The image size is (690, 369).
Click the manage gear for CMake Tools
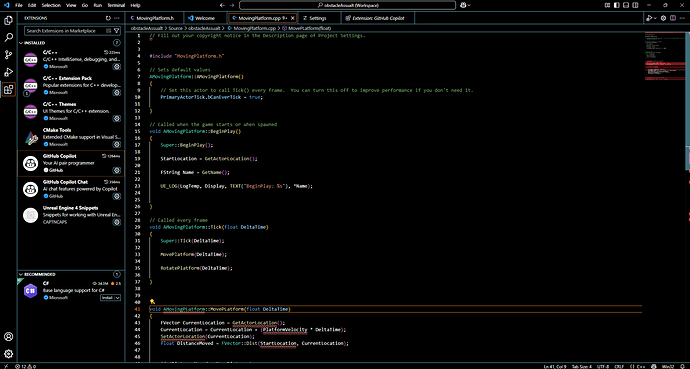pyautogui.click(x=117, y=144)
